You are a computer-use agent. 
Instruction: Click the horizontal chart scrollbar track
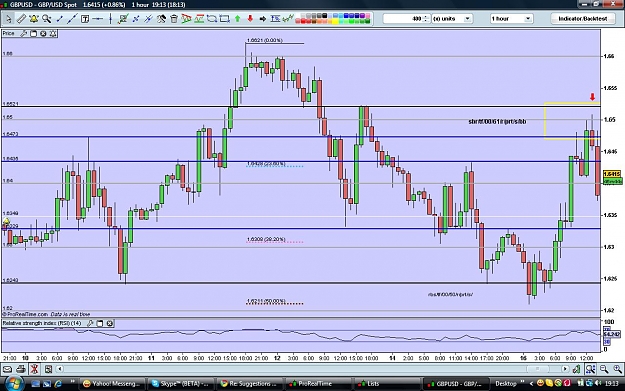click(312, 369)
